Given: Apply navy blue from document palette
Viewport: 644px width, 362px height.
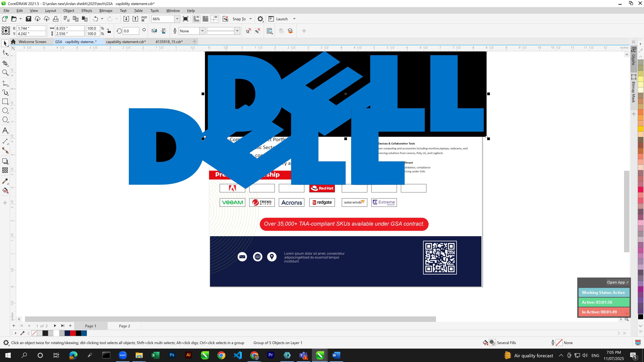Looking at the screenshot, I should tap(67, 333).
